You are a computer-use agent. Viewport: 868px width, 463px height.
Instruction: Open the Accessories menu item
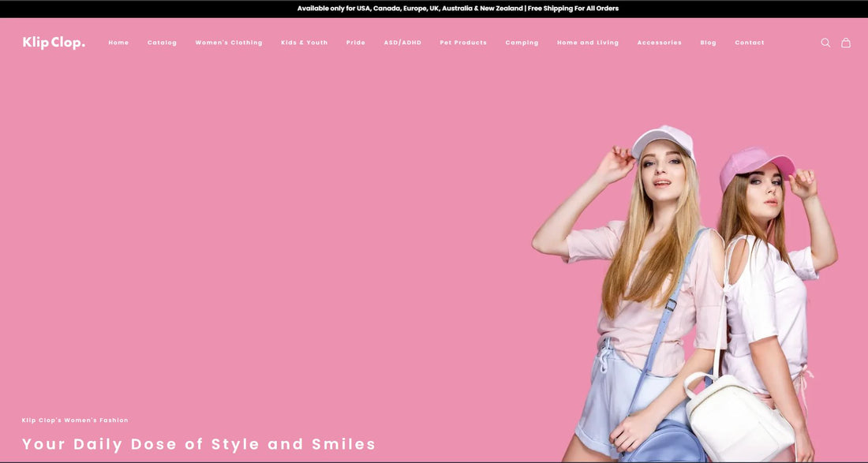tap(659, 43)
